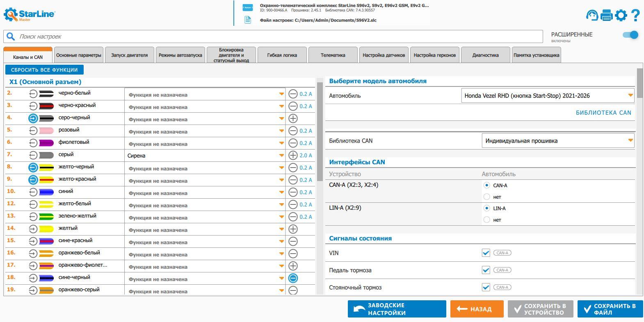Open the support headset icon
Image resolution: width=644 pixels, height=322 pixels.
pos(592,15)
